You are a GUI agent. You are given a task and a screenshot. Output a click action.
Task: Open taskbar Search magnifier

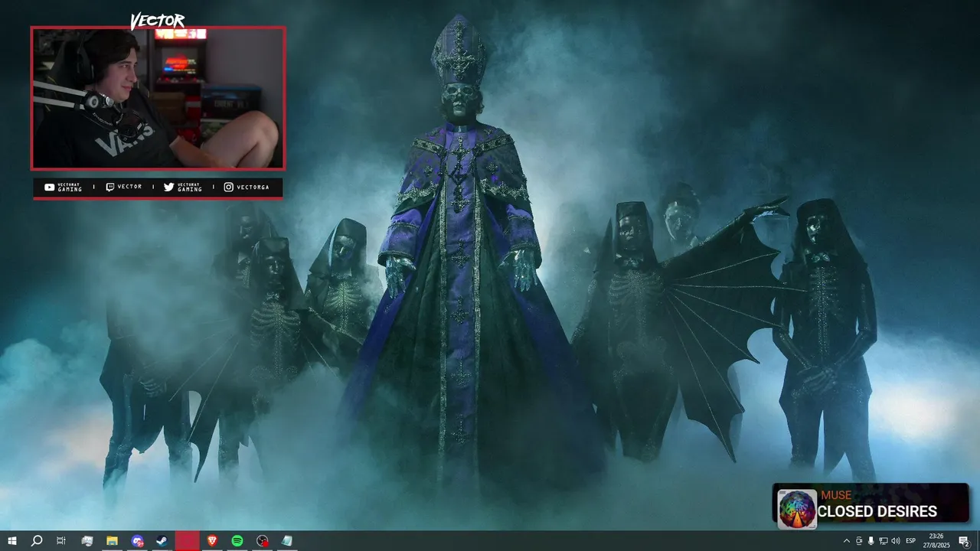pyautogui.click(x=37, y=541)
